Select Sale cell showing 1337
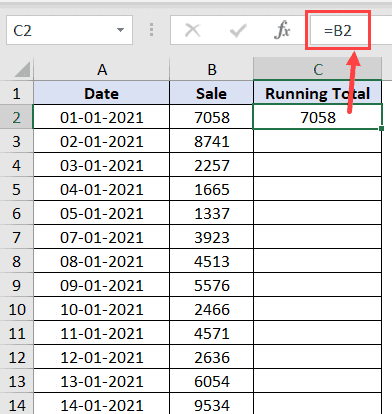Screen dimensions: 392x414 click(211, 213)
